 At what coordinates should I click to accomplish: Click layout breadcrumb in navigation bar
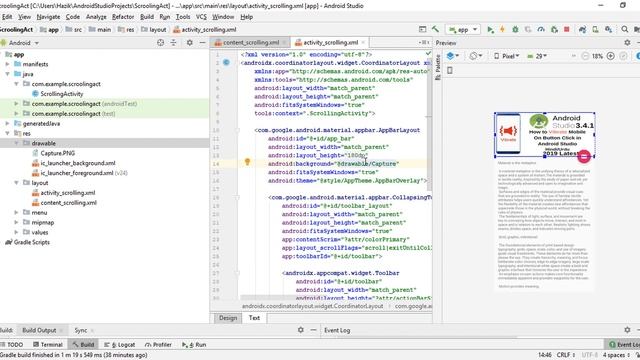click(x=158, y=29)
